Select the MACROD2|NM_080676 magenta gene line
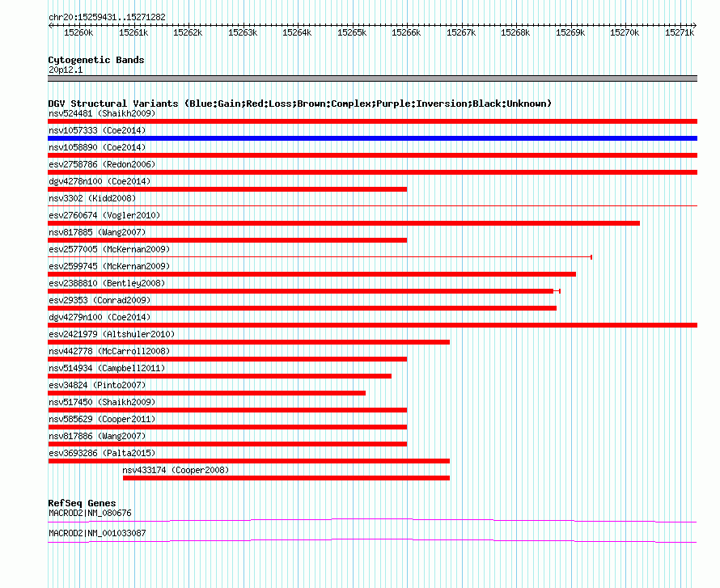720x588 pixels. pos(372,520)
